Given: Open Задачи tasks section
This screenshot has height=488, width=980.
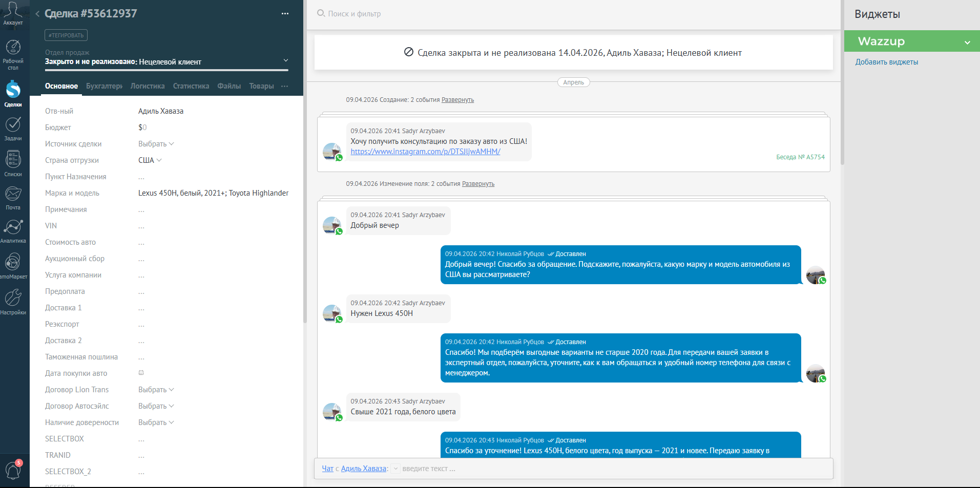Looking at the screenshot, I should [13, 129].
